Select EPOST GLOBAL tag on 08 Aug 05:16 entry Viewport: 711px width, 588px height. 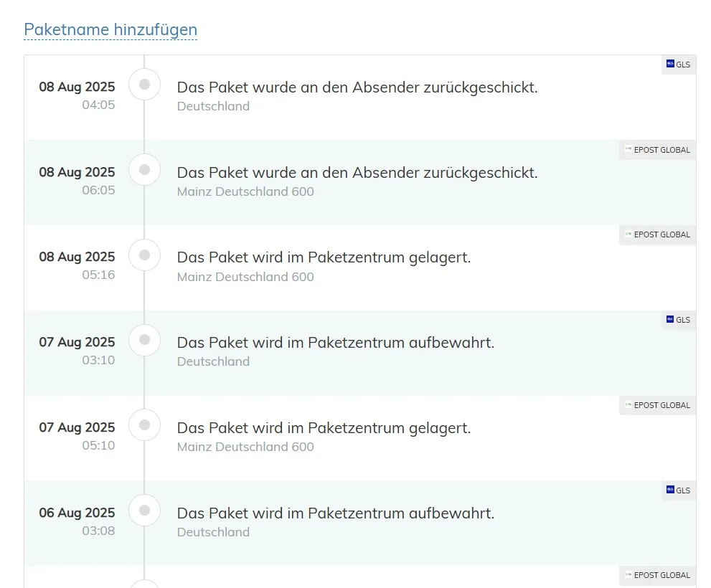[x=657, y=234]
